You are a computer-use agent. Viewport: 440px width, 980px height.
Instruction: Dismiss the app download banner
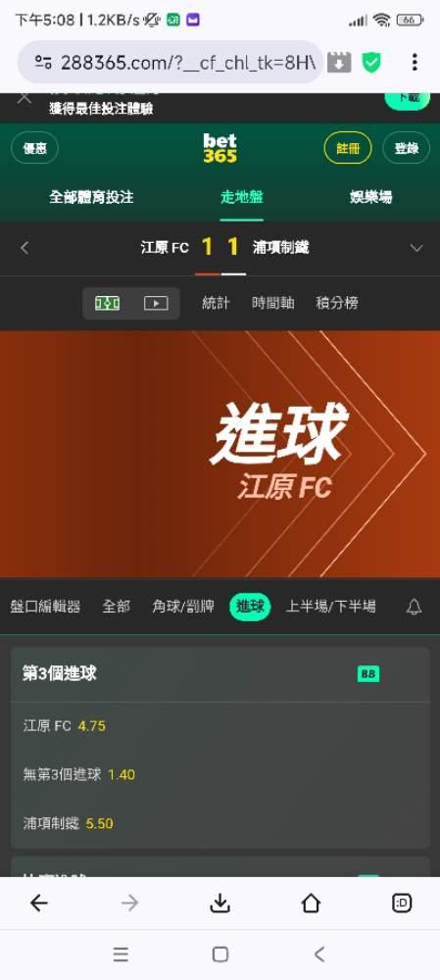pyautogui.click(x=24, y=98)
